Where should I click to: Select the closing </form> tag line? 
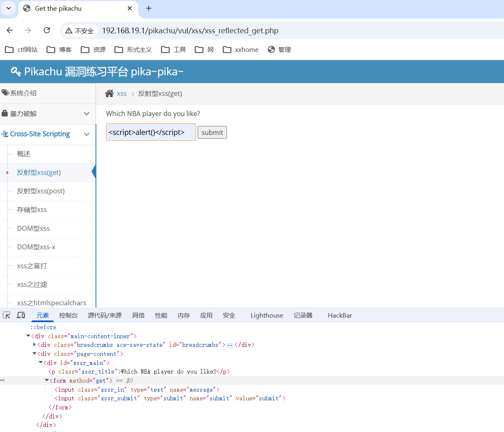tap(60, 407)
